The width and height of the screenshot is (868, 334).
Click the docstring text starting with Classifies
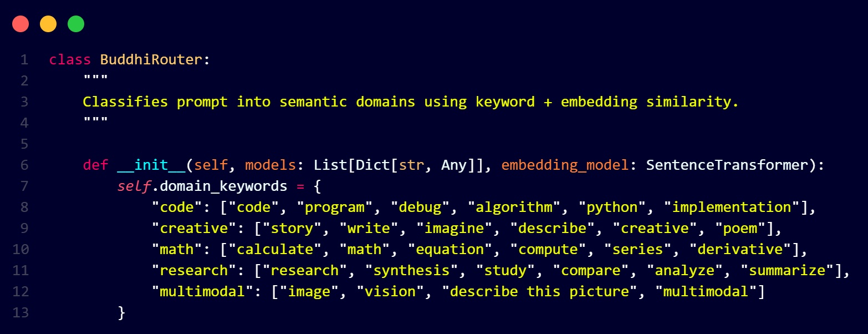tap(411, 102)
